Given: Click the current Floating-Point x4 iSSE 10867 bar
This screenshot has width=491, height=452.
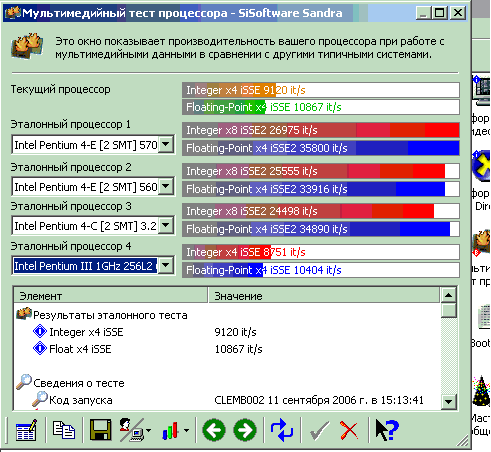Looking at the screenshot, I should [321, 107].
